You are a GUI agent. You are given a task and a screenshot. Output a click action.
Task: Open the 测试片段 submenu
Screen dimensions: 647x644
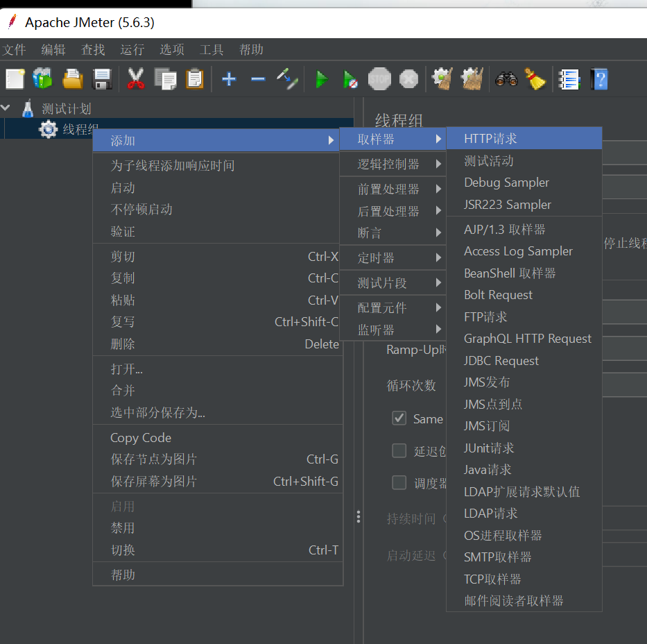click(x=392, y=282)
